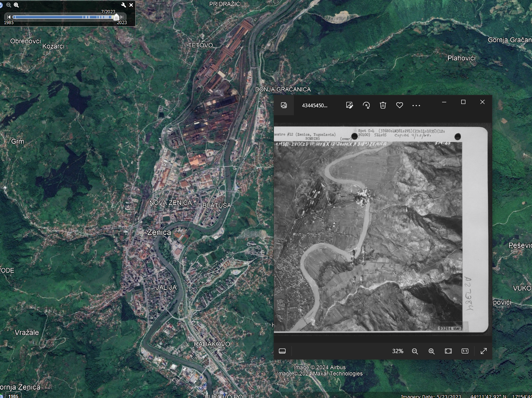Zoom in the historical imagery time range
The width and height of the screenshot is (532, 398).
16,5
